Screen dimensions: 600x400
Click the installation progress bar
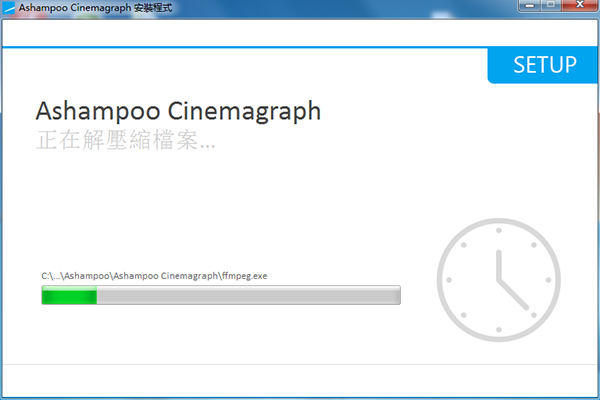[x=221, y=295]
